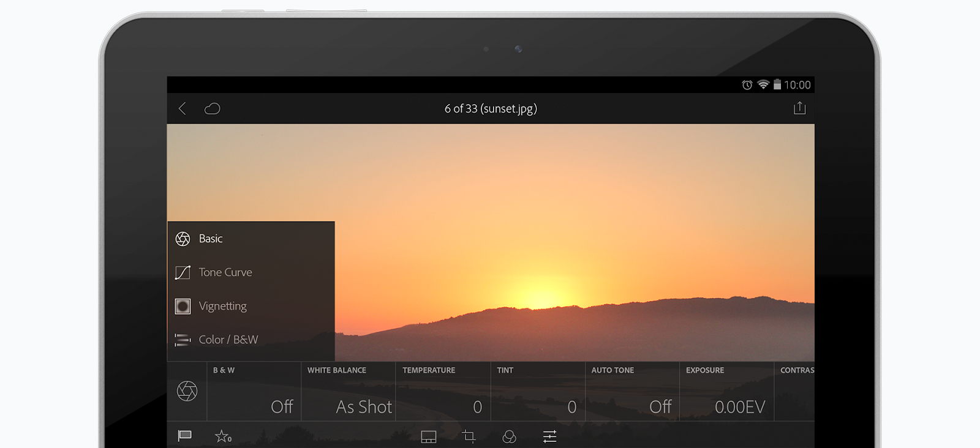
Task: Select the Contrast adjustment tile
Action: coord(795,391)
